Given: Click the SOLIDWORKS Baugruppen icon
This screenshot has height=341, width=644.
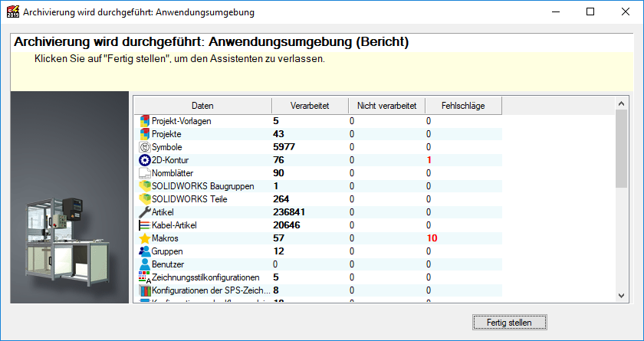Looking at the screenshot, I should click(144, 186).
